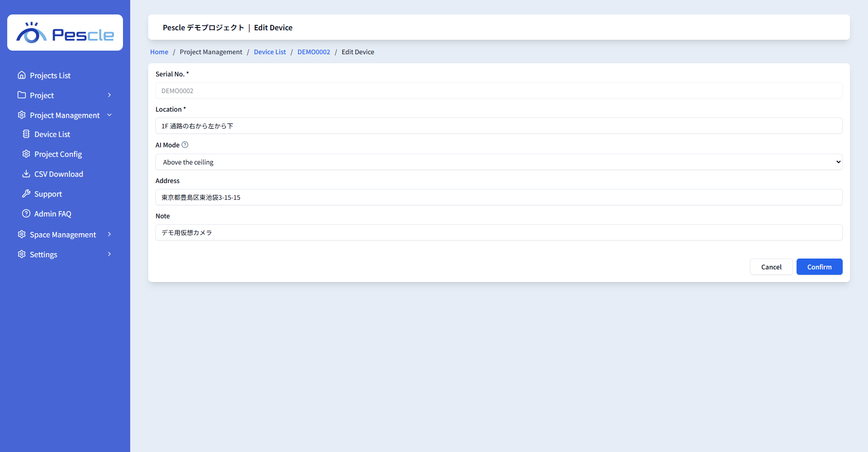
Task: Click the Pescle logo
Action: (x=65, y=33)
